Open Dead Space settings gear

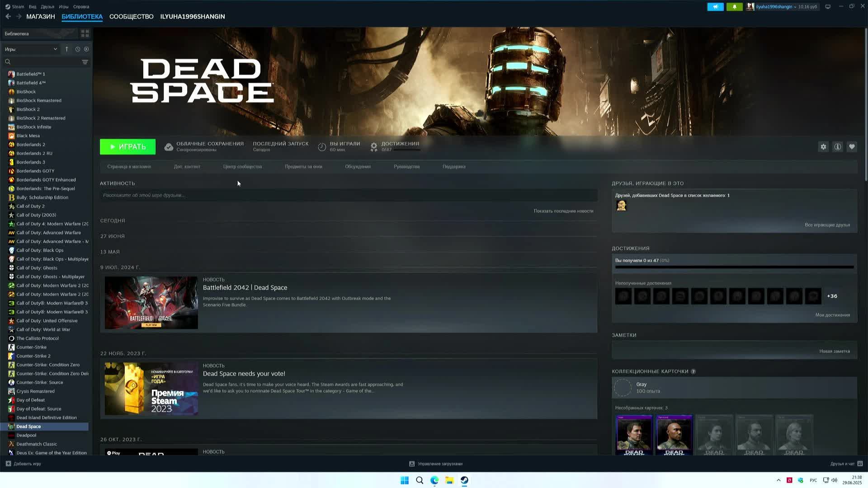click(x=823, y=147)
